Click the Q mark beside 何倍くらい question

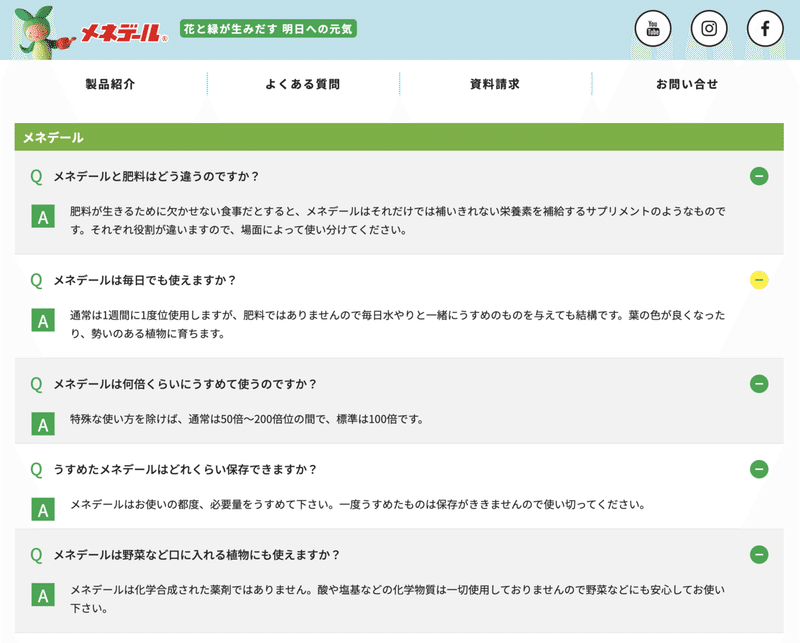[36, 384]
